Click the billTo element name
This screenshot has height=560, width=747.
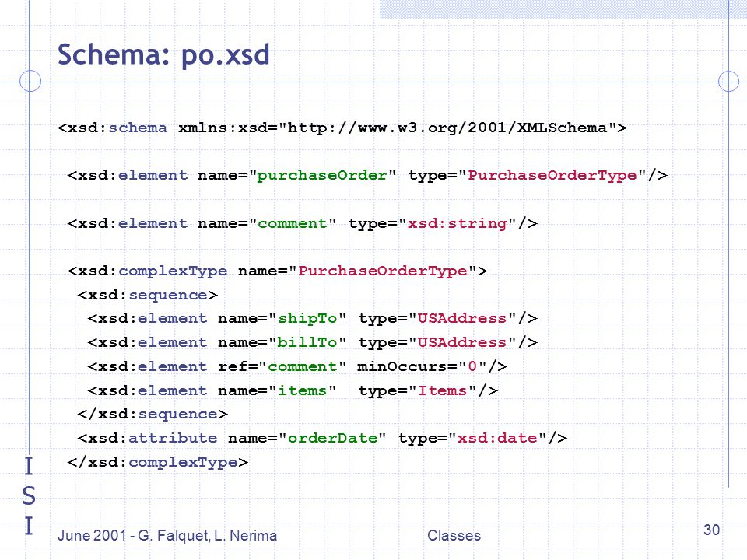[307, 342]
